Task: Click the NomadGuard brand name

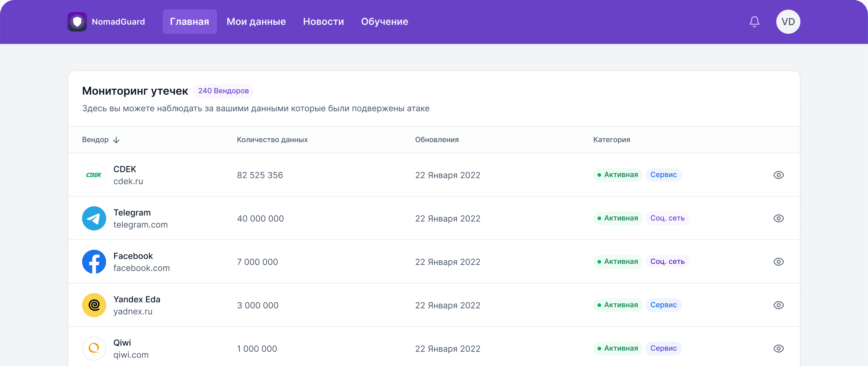Action: click(118, 22)
